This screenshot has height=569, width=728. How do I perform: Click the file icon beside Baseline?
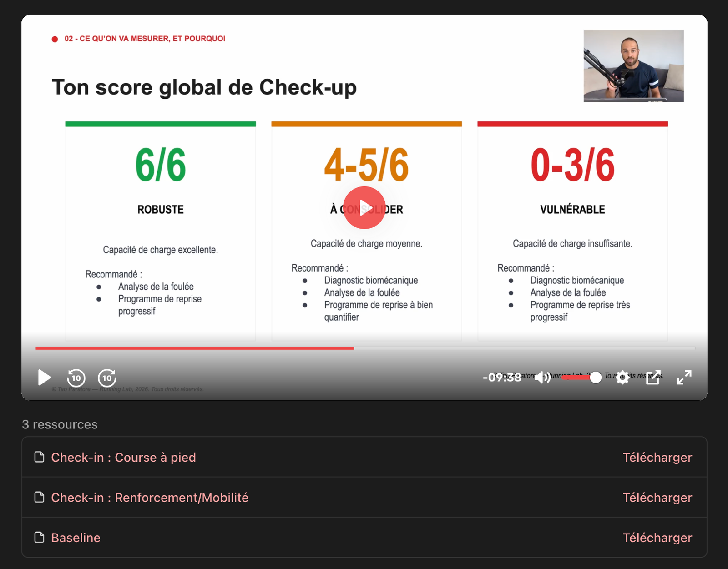(x=40, y=537)
